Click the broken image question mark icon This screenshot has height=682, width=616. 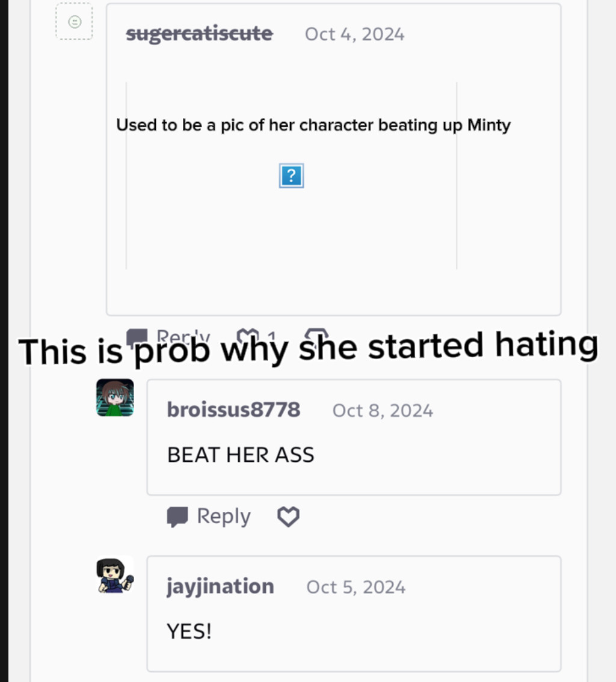pos(291,176)
